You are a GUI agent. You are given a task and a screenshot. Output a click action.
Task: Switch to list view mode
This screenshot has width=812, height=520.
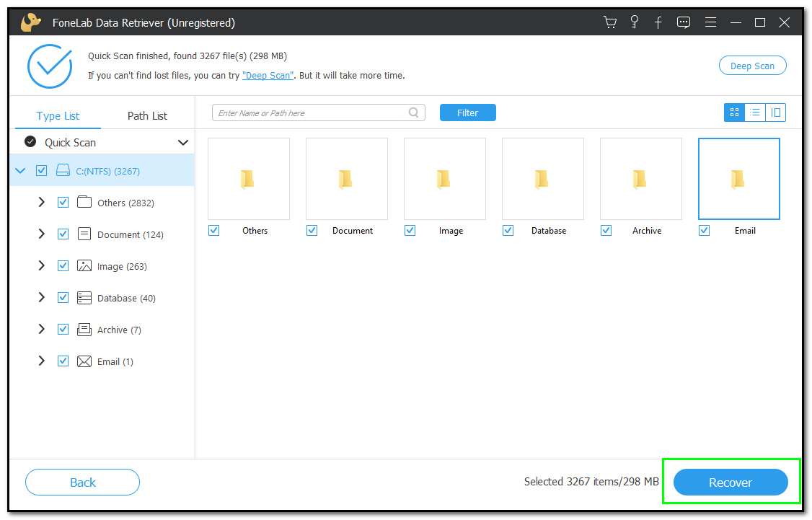point(755,113)
